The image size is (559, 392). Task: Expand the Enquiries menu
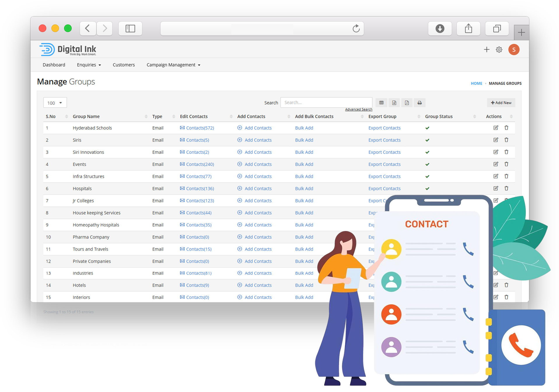(x=89, y=65)
